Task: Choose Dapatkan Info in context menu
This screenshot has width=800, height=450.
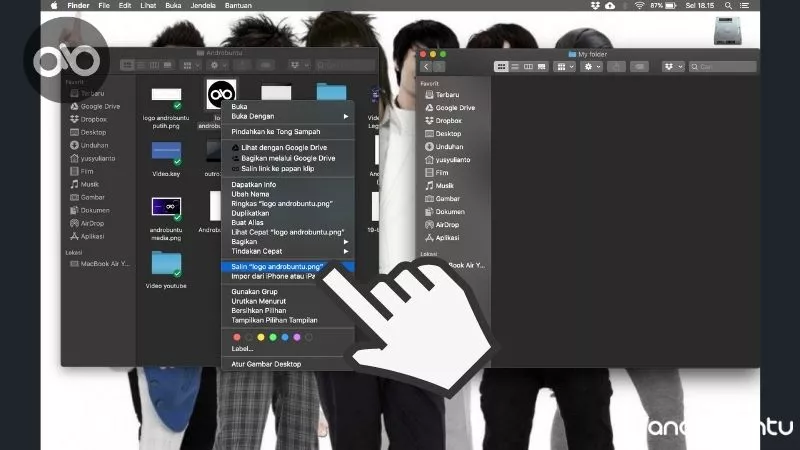Action: 288,185
